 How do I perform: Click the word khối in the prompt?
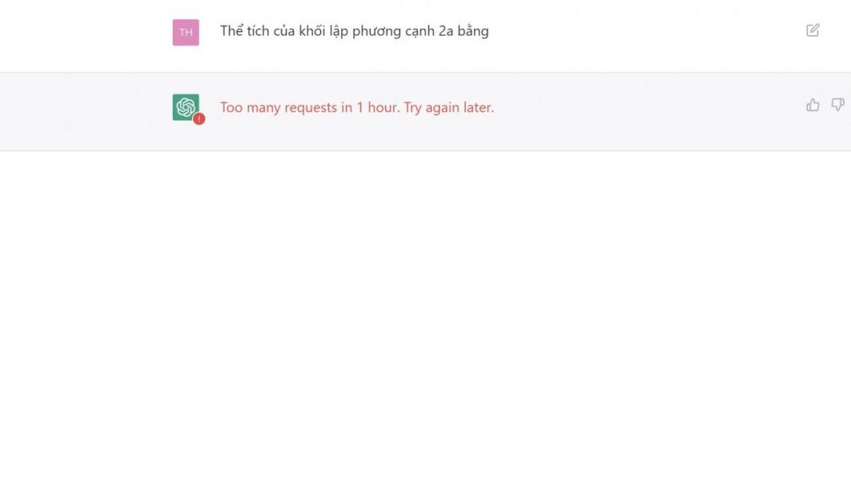[x=312, y=31]
